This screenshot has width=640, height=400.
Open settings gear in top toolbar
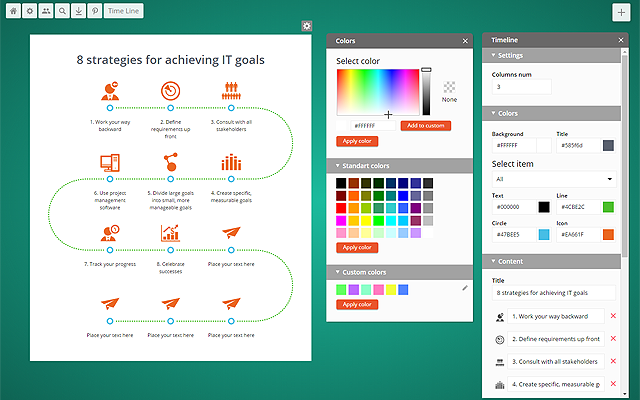(x=29, y=11)
